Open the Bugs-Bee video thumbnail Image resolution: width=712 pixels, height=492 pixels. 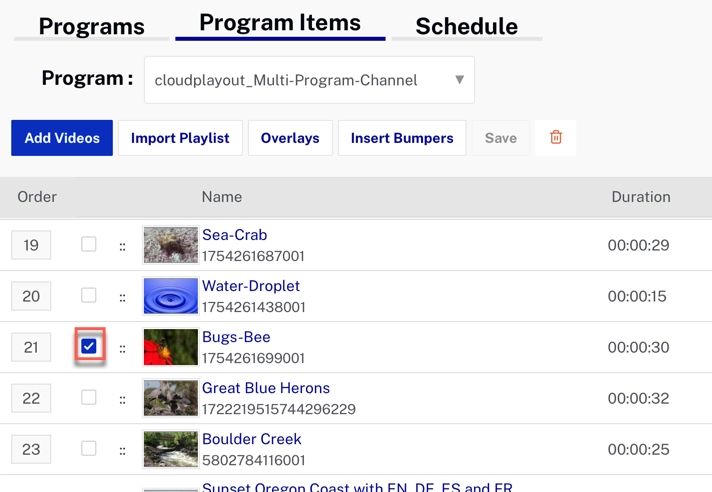(x=170, y=347)
